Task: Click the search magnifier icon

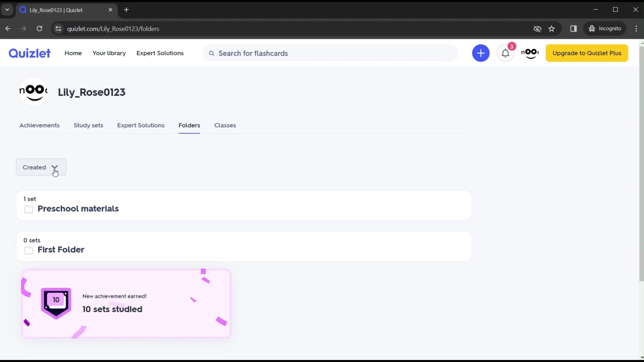Action: [x=212, y=53]
